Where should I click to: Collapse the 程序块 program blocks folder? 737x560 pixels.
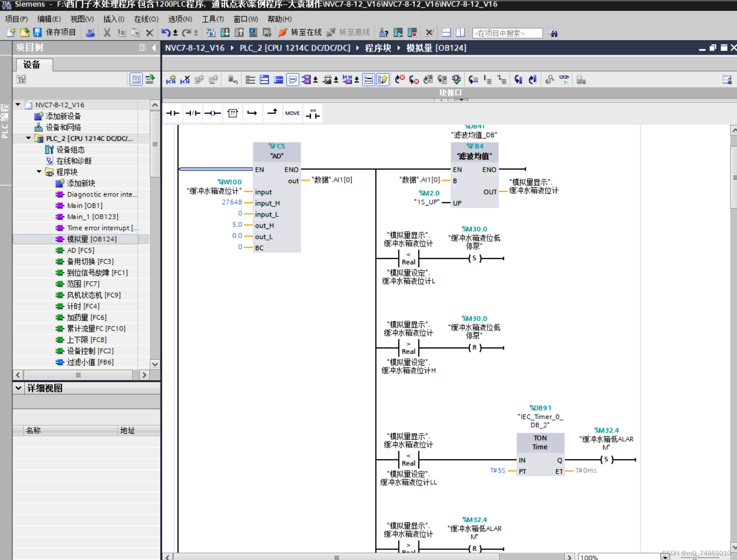pos(39,172)
